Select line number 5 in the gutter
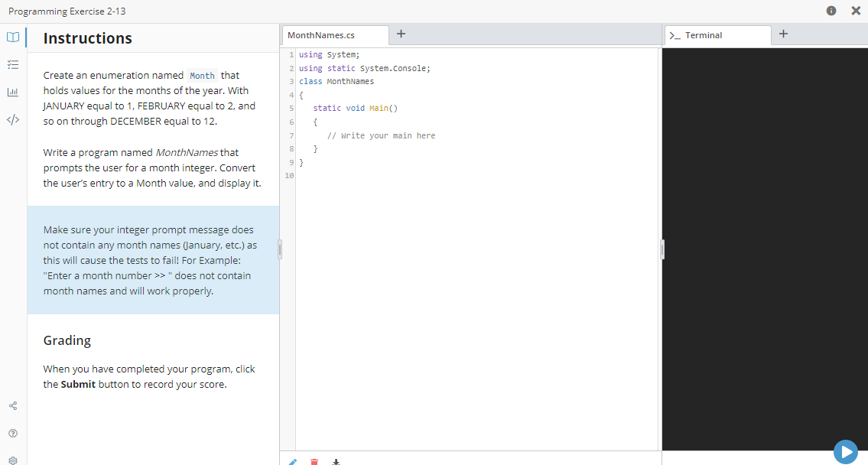This screenshot has height=465, width=868. [x=291, y=108]
